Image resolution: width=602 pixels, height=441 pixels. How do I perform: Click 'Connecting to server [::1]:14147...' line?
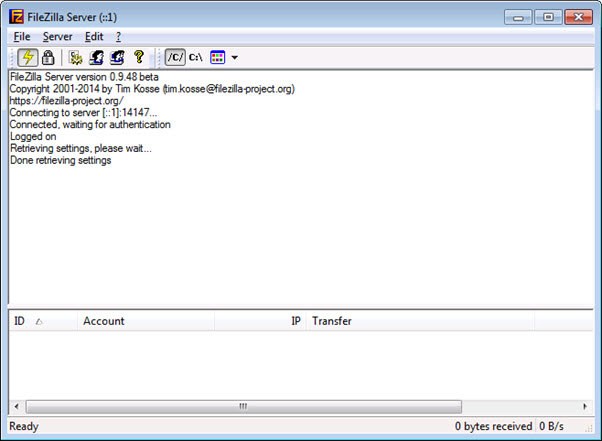(83, 112)
